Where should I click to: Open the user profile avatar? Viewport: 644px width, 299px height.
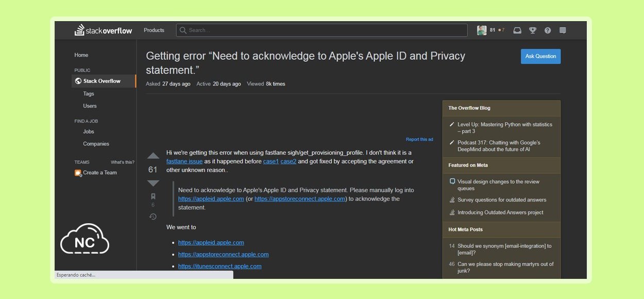tap(482, 30)
